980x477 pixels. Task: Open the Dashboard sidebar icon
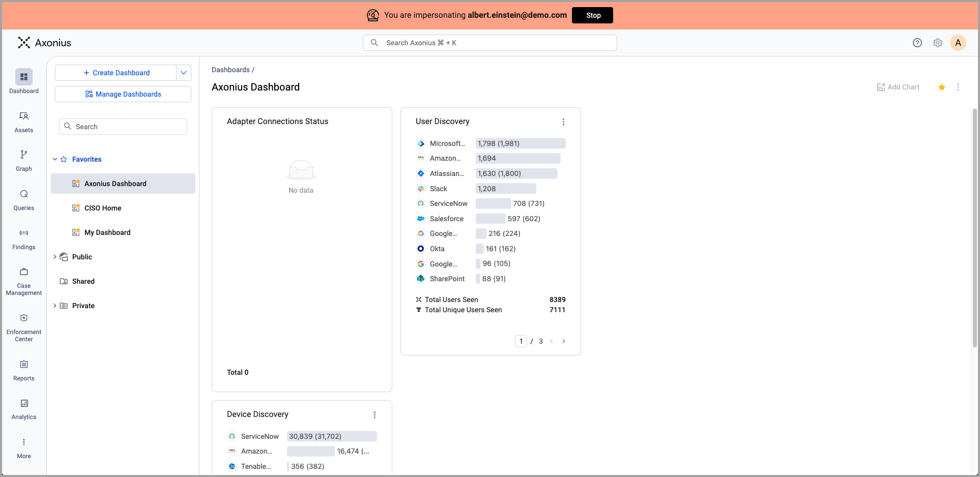point(24,77)
